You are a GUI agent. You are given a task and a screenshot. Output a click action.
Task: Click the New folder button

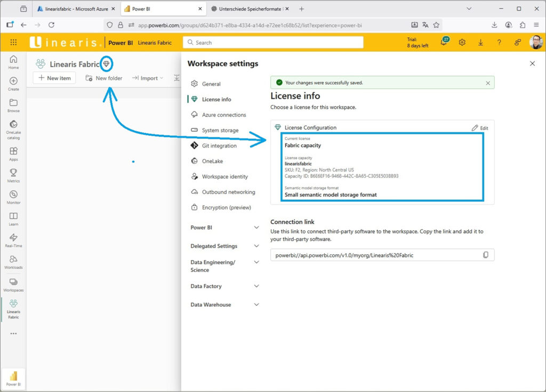[x=104, y=78]
